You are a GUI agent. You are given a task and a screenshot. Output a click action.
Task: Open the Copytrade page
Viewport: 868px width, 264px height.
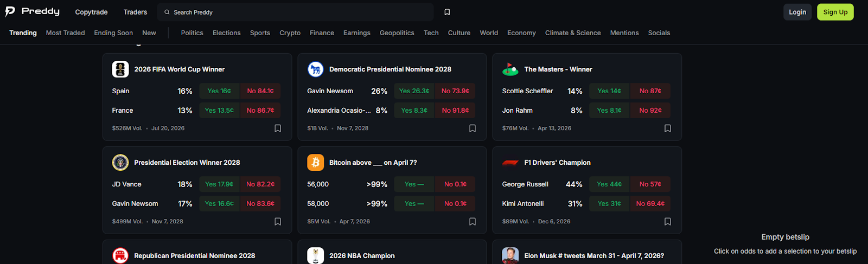91,12
